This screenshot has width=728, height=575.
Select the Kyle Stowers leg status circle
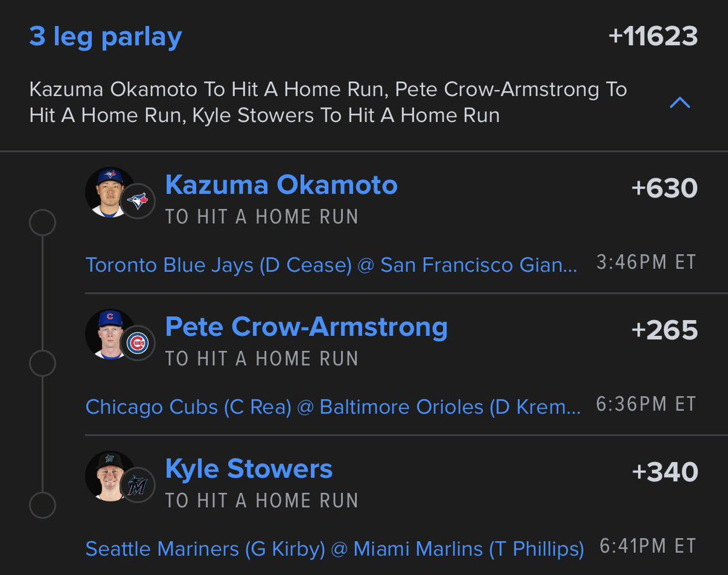point(42,505)
